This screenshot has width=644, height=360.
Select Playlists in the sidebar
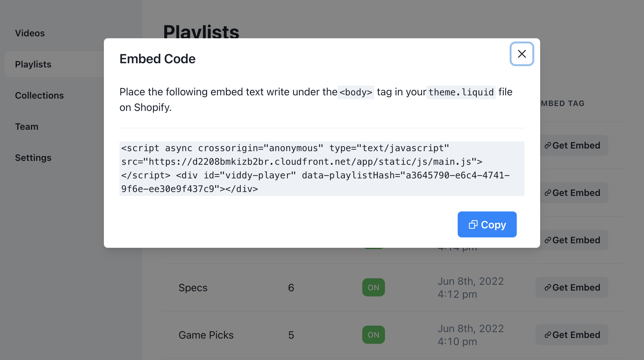tap(33, 64)
